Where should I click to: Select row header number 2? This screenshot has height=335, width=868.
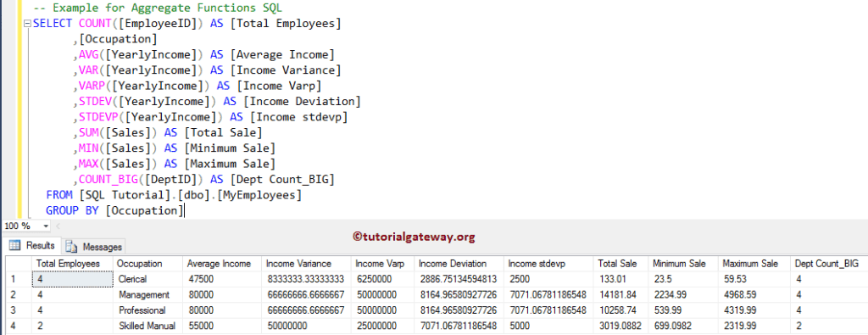[x=19, y=294]
